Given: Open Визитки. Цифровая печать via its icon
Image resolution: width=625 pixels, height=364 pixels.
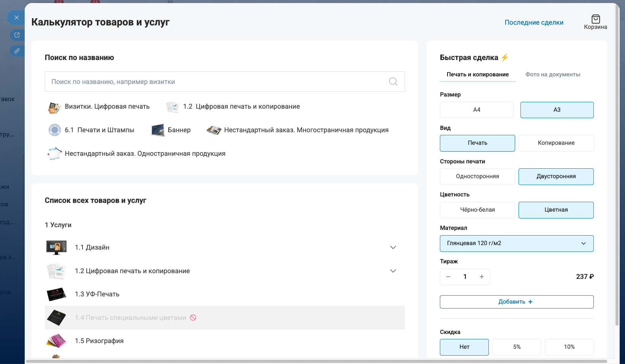Looking at the screenshot, I should [54, 107].
